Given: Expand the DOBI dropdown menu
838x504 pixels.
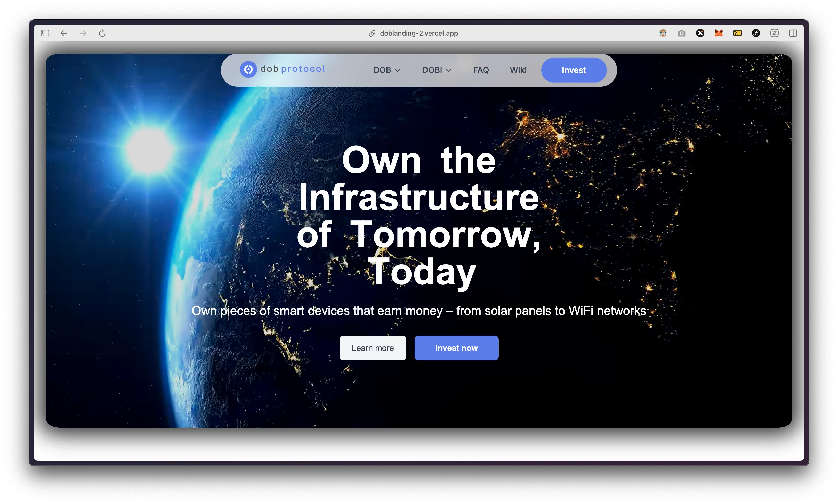Looking at the screenshot, I should (x=437, y=70).
